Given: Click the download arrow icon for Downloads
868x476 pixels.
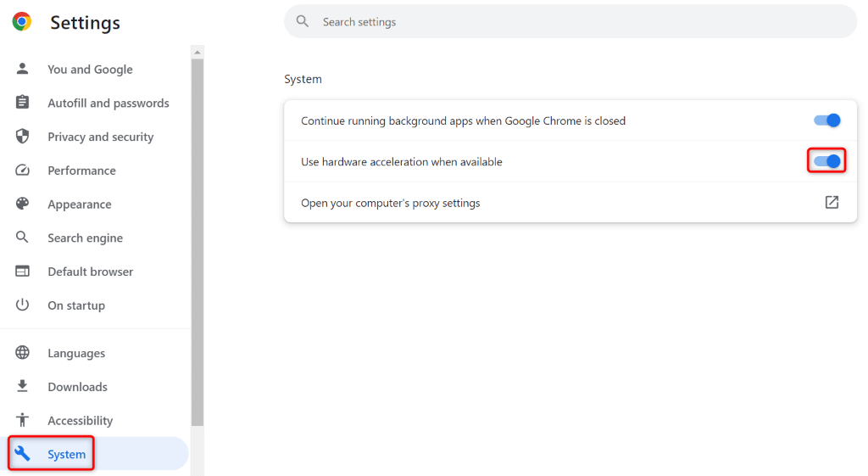Looking at the screenshot, I should click(22, 387).
